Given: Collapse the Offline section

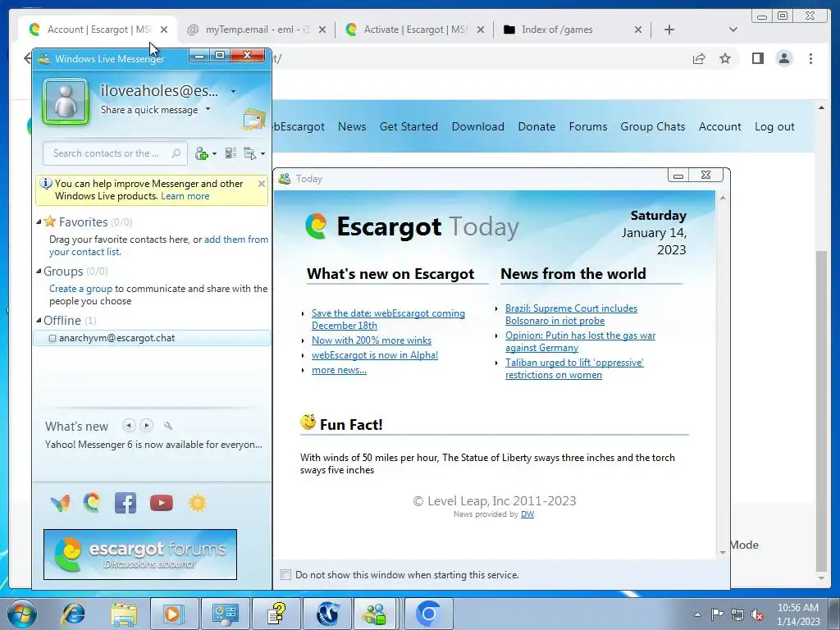Looking at the screenshot, I should 39,321.
